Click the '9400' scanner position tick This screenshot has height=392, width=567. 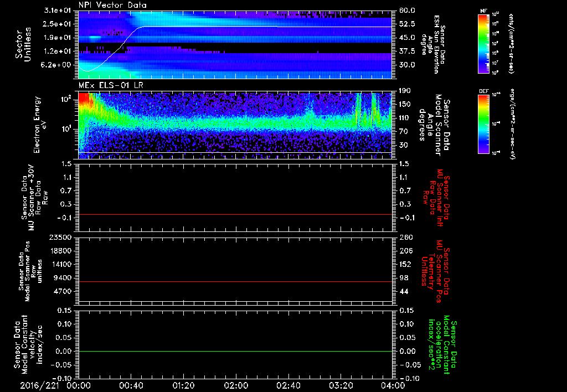coord(63,278)
